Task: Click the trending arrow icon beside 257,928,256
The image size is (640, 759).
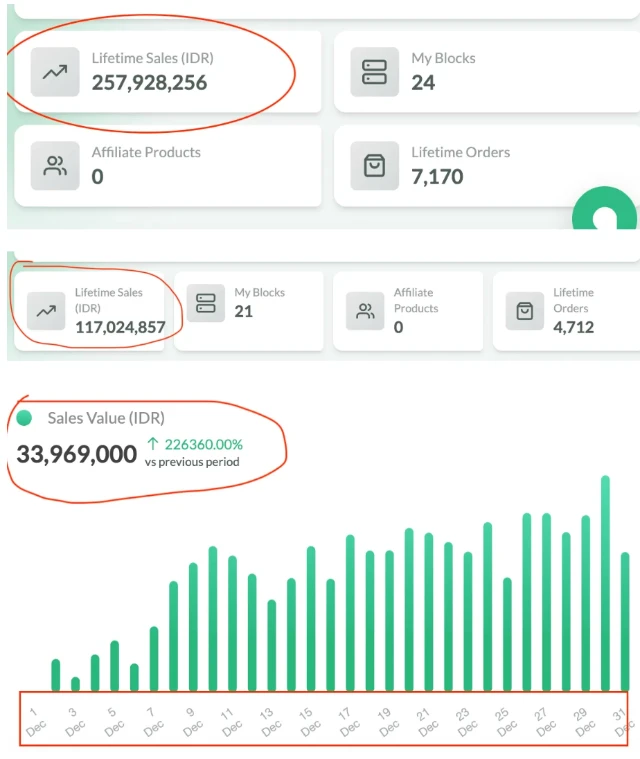Action: click(x=55, y=72)
